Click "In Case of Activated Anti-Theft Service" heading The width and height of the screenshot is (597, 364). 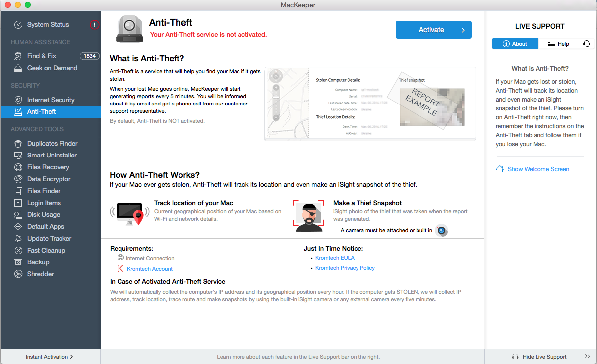point(168,281)
